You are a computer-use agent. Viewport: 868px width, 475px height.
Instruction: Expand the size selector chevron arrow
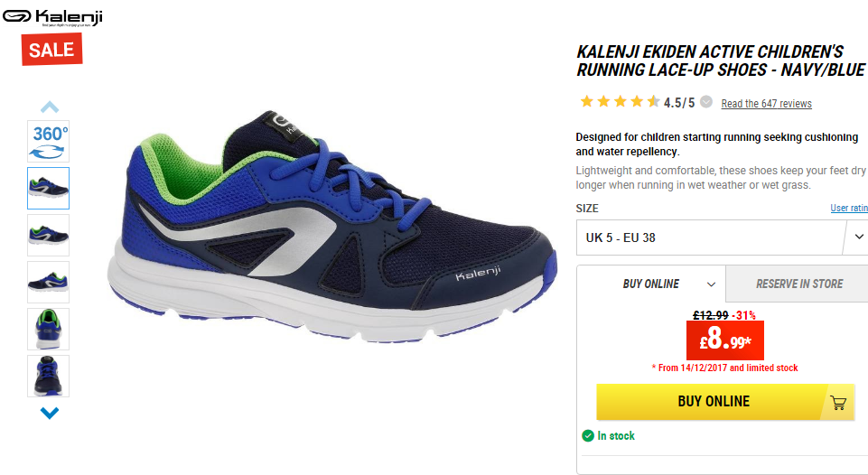859,237
